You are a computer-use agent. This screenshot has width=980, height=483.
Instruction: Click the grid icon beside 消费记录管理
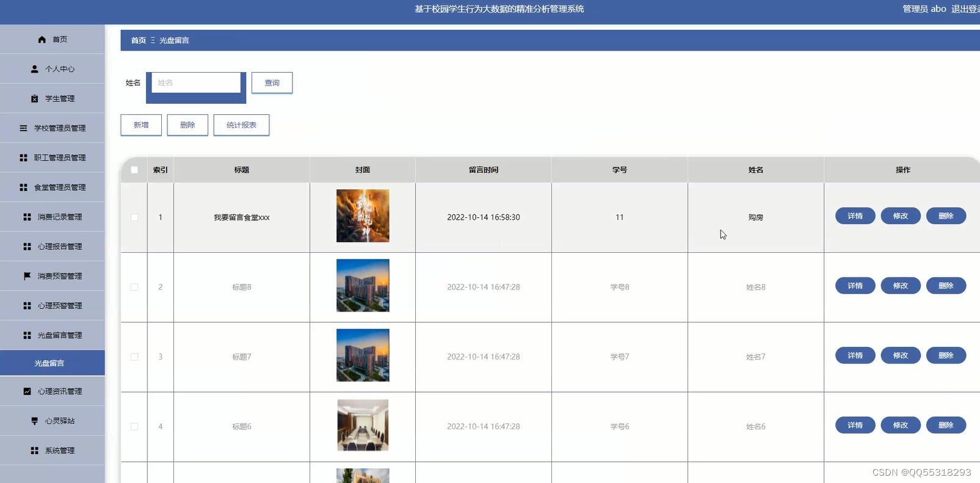coord(27,217)
